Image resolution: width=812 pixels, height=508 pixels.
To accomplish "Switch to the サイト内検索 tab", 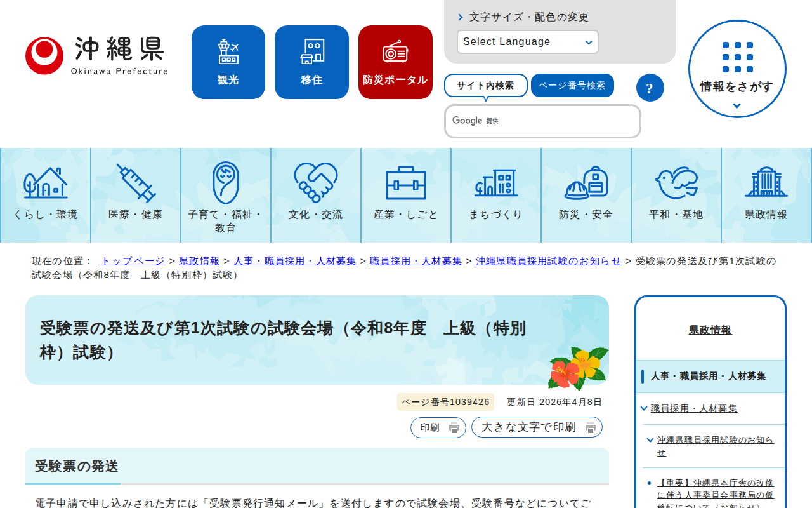I will tap(486, 86).
